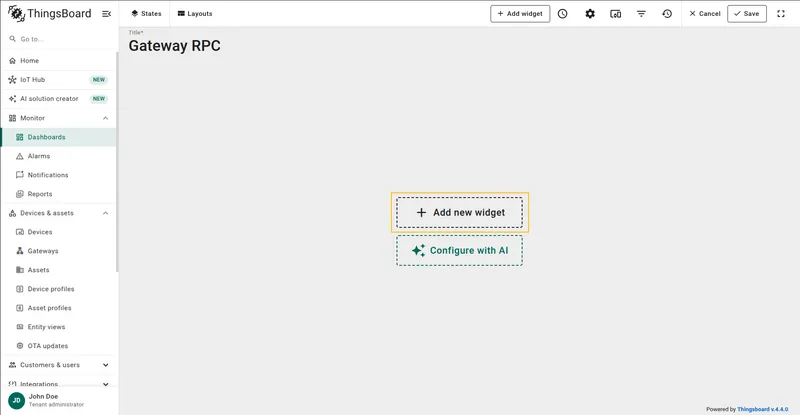Click the sparkle icon on Configure with AI
Image resolution: width=800 pixels, height=415 pixels.
tap(418, 251)
